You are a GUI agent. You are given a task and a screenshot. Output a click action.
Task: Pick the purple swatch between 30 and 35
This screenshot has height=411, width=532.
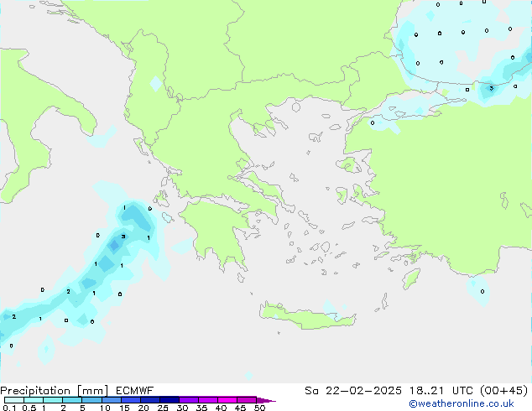189,400
